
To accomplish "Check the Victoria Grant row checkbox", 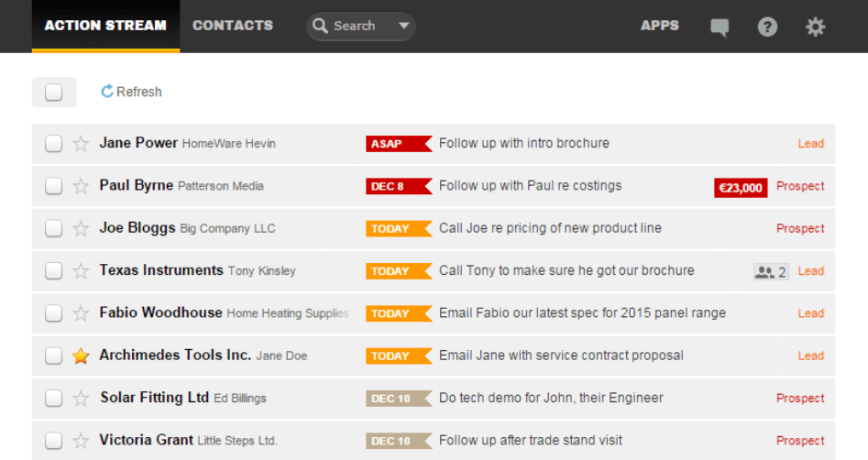I will (54, 441).
